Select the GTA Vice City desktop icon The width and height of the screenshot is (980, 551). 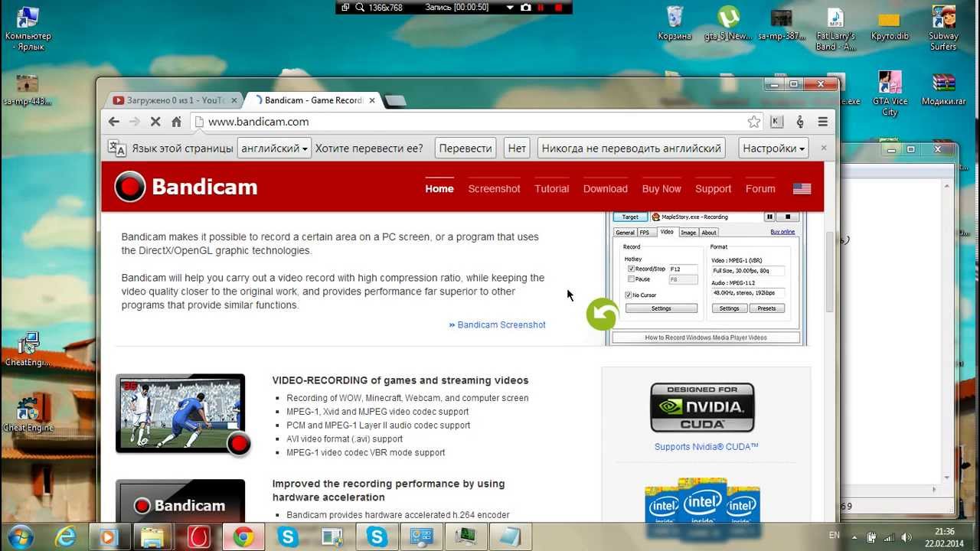890,93
